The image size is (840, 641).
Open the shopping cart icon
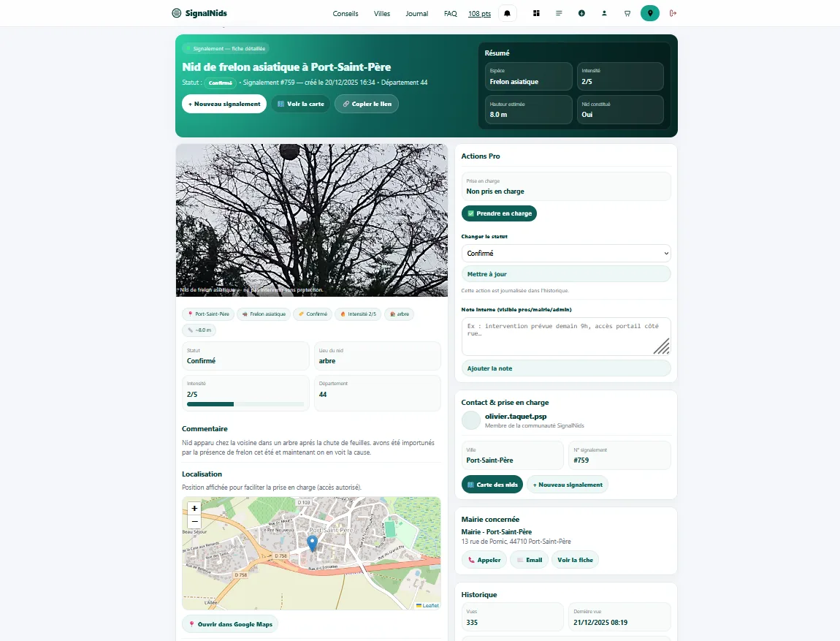(x=627, y=13)
